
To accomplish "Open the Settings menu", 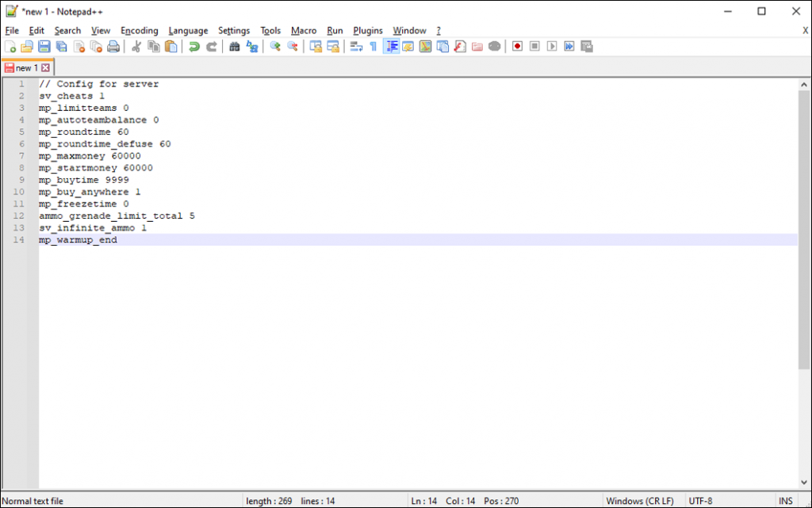I will [234, 30].
